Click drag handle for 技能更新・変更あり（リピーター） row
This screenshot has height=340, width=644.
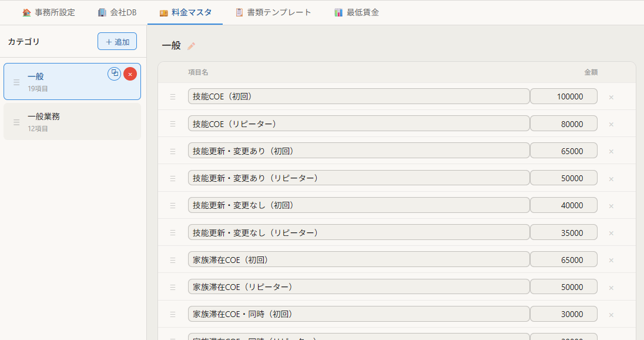tap(173, 178)
